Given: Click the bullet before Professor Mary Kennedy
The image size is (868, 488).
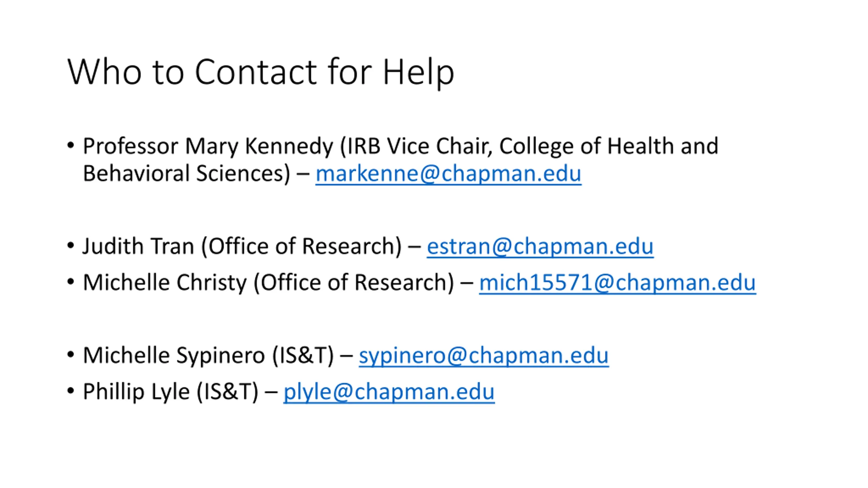Looking at the screenshot, I should [x=71, y=146].
